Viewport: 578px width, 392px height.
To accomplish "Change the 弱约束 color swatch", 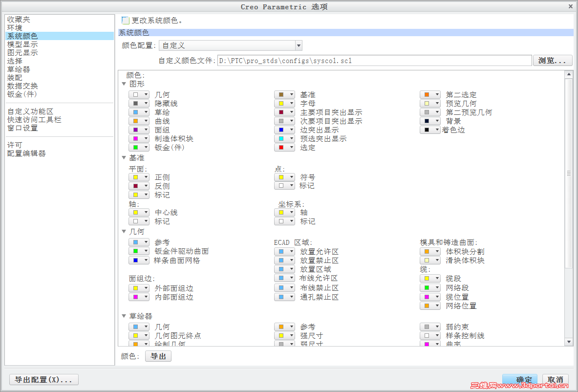I will tap(430, 327).
